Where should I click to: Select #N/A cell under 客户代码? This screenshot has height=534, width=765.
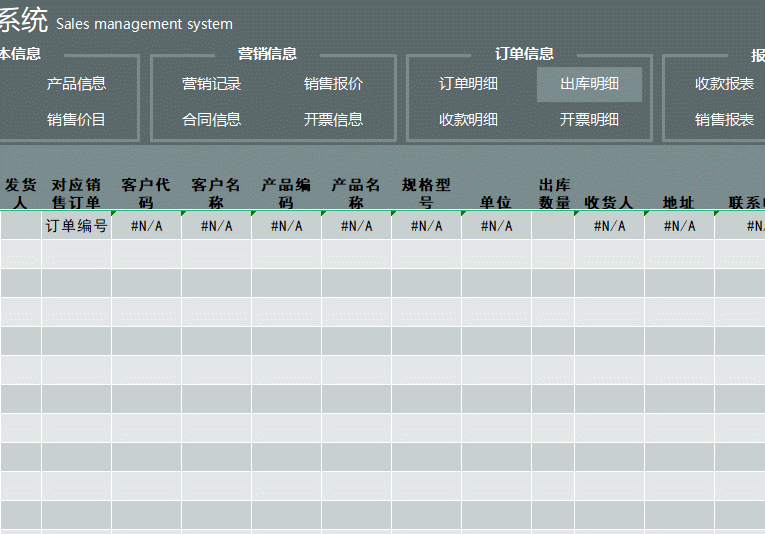pyautogui.click(x=146, y=225)
